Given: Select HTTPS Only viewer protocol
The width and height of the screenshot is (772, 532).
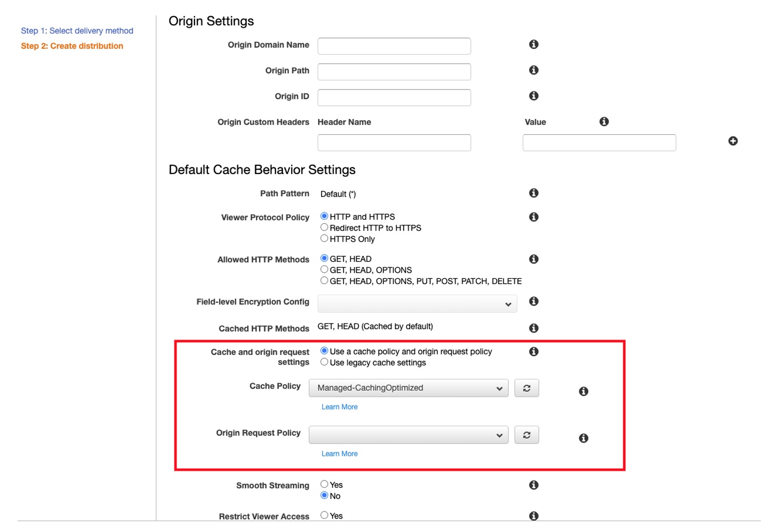Looking at the screenshot, I should point(324,238).
